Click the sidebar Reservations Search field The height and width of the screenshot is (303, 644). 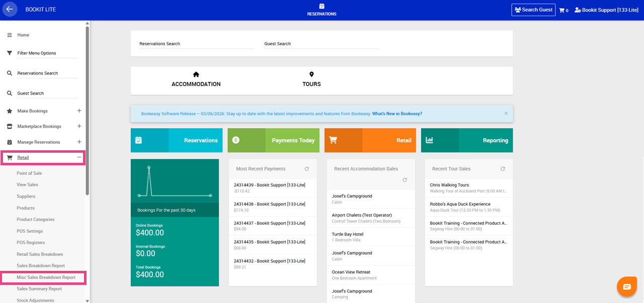coord(47,73)
